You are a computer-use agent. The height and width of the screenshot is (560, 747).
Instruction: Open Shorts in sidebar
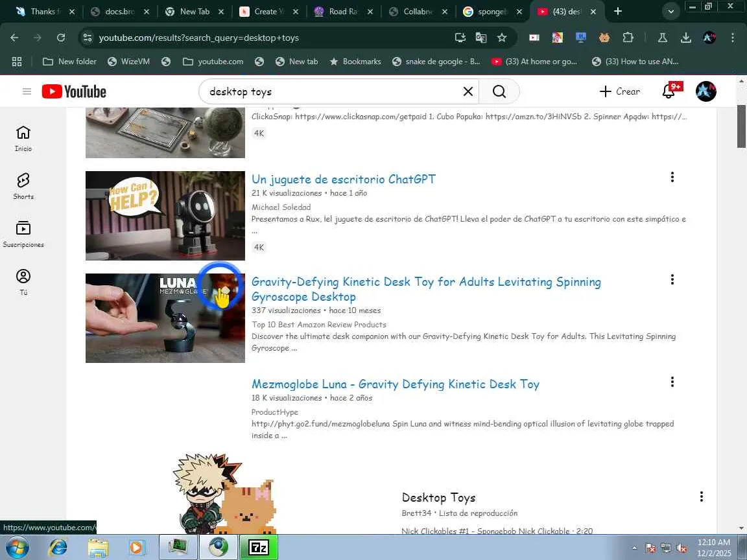23,186
